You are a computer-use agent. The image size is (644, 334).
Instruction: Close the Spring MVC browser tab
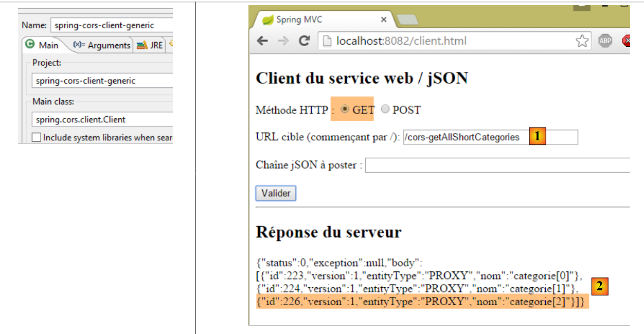[x=384, y=20]
